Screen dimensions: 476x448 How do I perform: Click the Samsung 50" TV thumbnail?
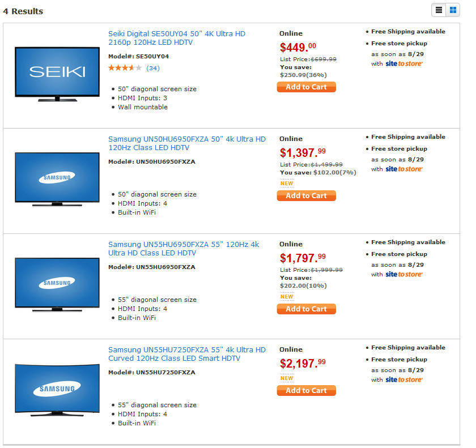57,179
